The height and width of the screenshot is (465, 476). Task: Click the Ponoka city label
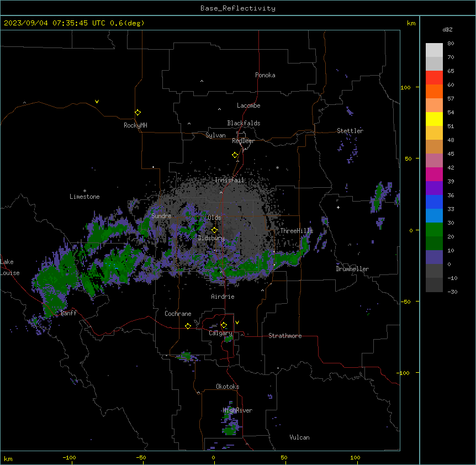pyautogui.click(x=265, y=75)
